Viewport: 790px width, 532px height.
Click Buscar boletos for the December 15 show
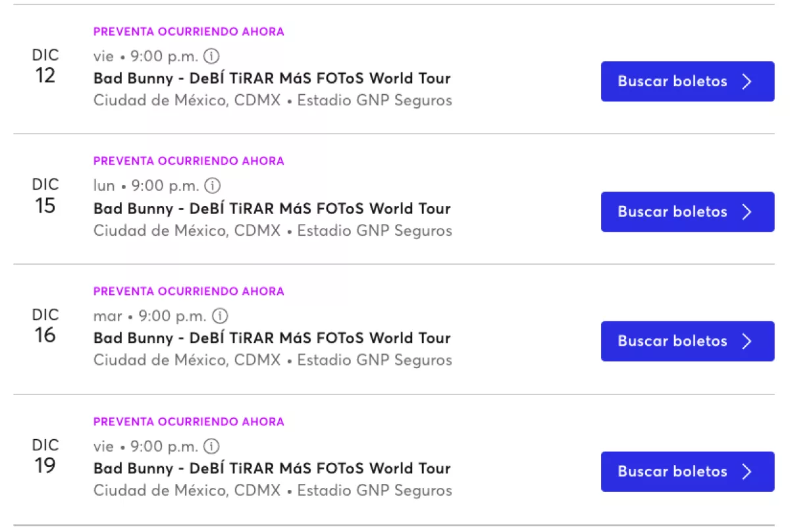click(x=671, y=211)
